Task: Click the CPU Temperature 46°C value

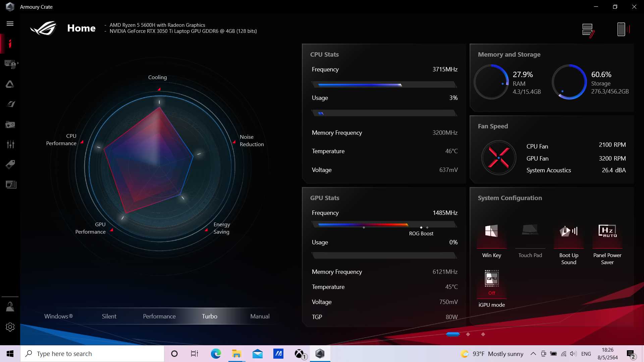Action: (451, 151)
